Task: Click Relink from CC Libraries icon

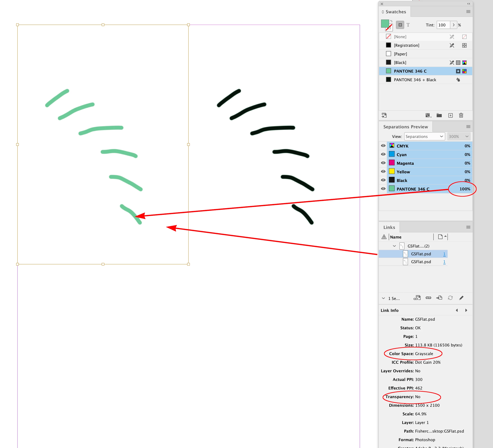Action: click(x=417, y=298)
